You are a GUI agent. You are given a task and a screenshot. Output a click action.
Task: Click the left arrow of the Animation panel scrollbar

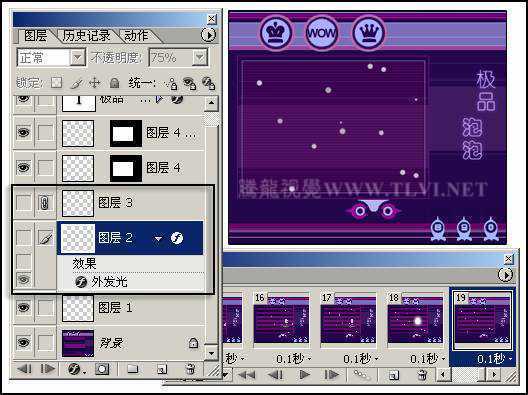[x=443, y=374]
